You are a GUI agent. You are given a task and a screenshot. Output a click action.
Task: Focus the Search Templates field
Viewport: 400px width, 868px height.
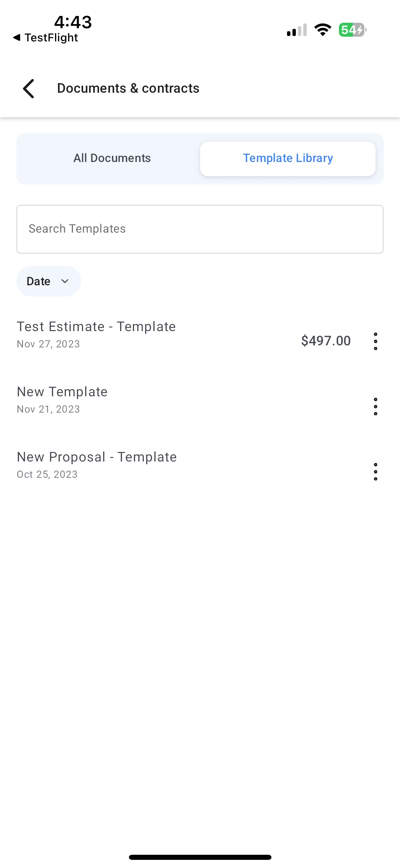pyautogui.click(x=200, y=229)
